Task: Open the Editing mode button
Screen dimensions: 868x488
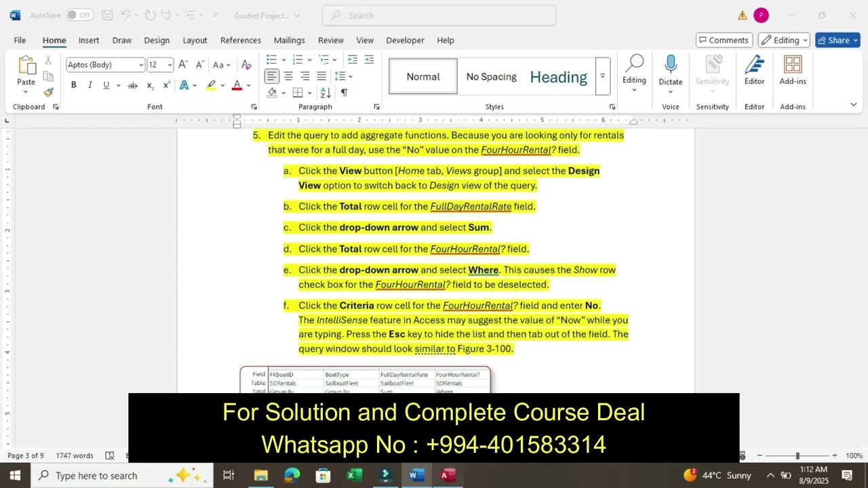Action: click(783, 40)
